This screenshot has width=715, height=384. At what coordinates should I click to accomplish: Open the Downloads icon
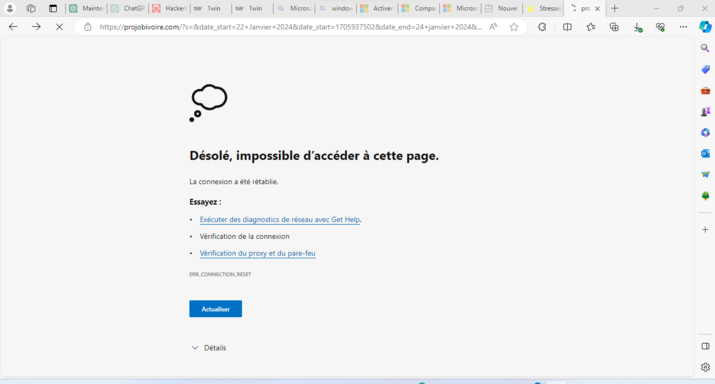pos(637,27)
